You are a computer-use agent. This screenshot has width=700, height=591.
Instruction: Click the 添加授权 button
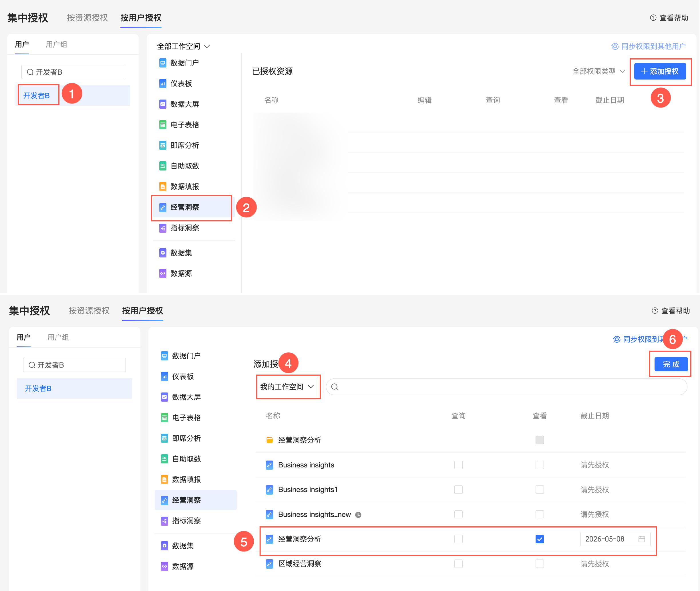click(x=660, y=71)
